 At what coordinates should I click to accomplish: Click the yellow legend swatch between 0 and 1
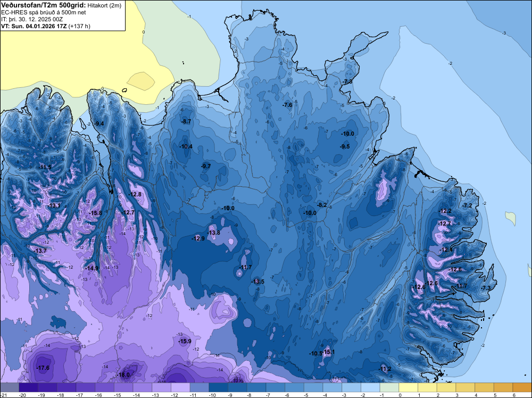pyautogui.click(x=409, y=387)
